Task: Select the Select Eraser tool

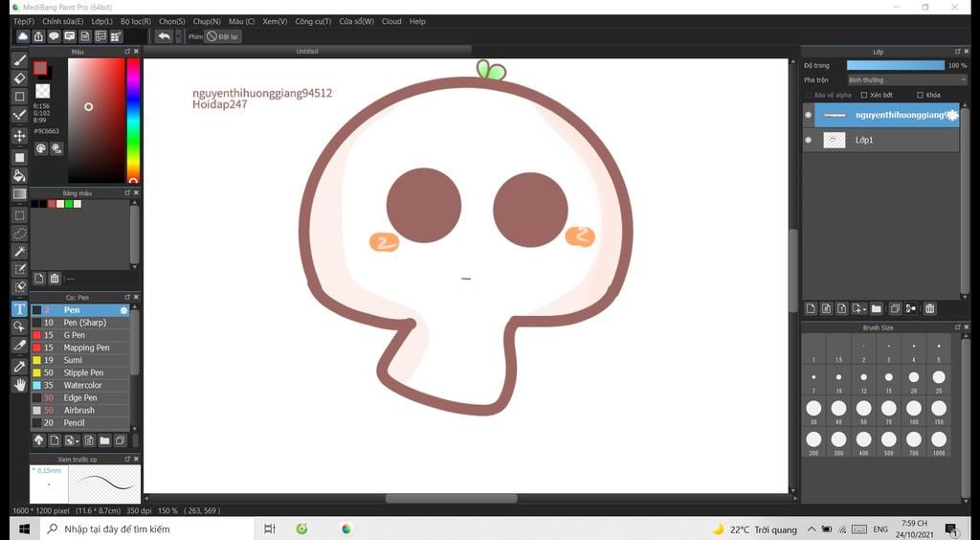Action: (x=19, y=287)
